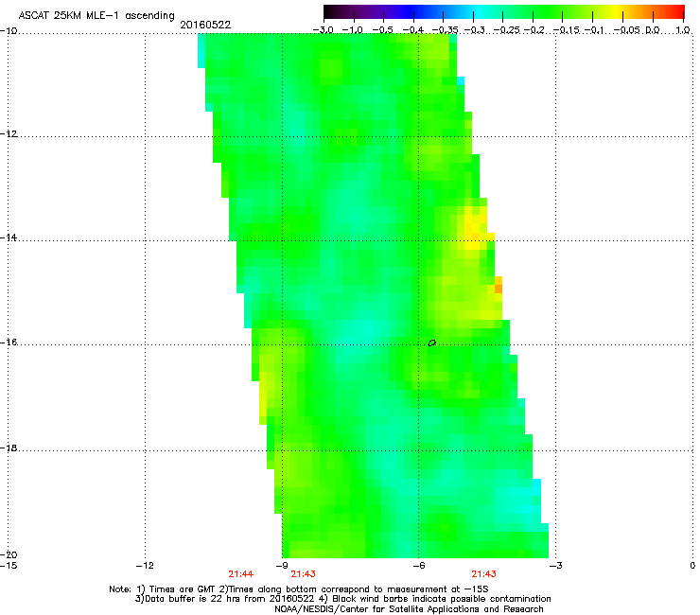Click the "-0.1" color bar label
700x615 pixels.
(594, 30)
